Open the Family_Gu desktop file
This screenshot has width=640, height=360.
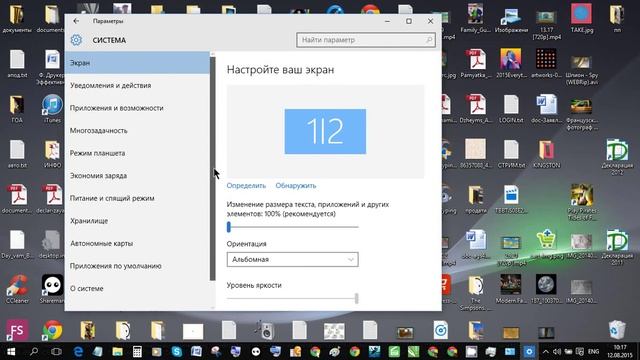tap(476, 18)
